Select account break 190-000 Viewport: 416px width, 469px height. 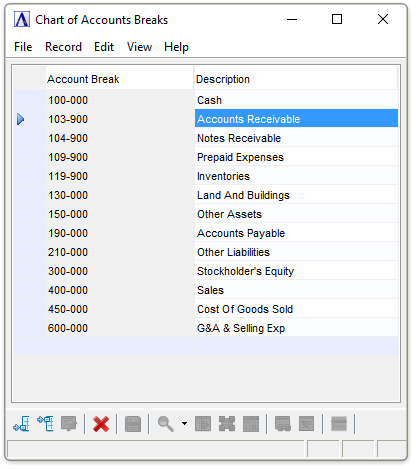click(119, 233)
